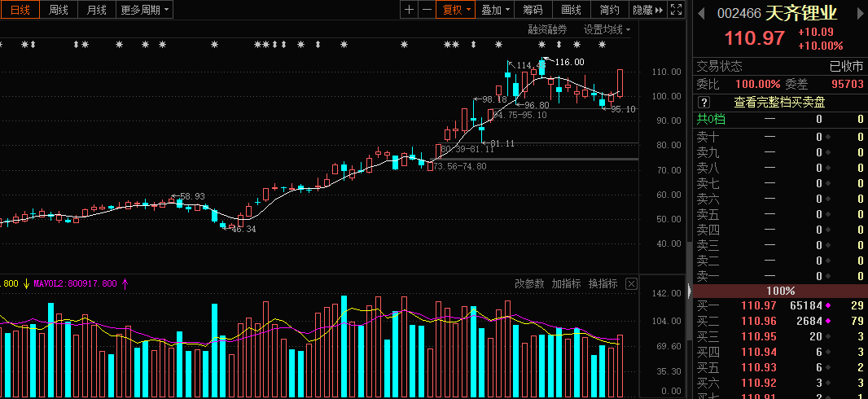This screenshot has width=868, height=399.
Task: Click the 100% buy-sell ratio bar
Action: click(781, 291)
